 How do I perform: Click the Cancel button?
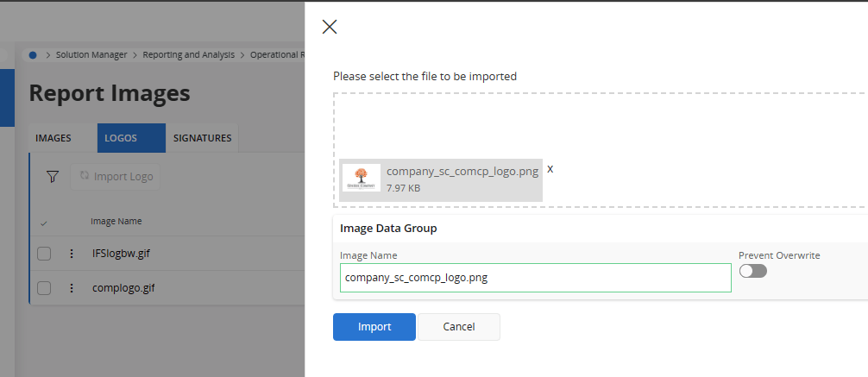(x=458, y=327)
